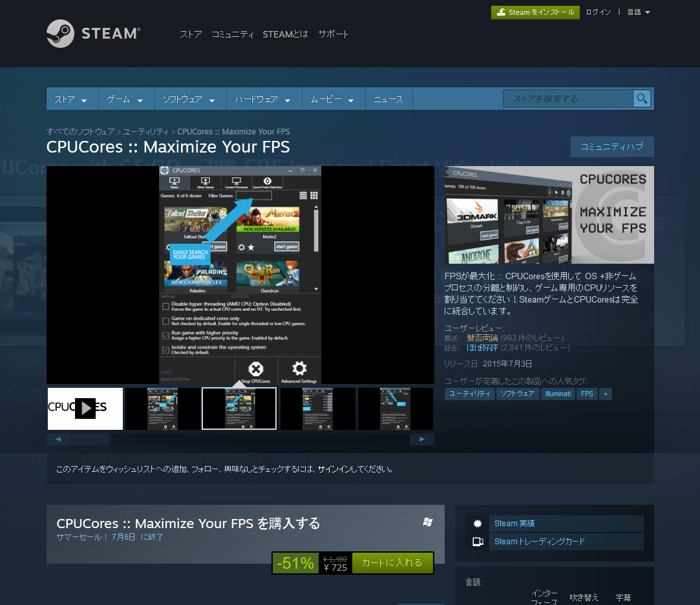Click the Windows platform icon in purchase box
Image resolution: width=700 pixels, height=605 pixels.
tap(428, 522)
